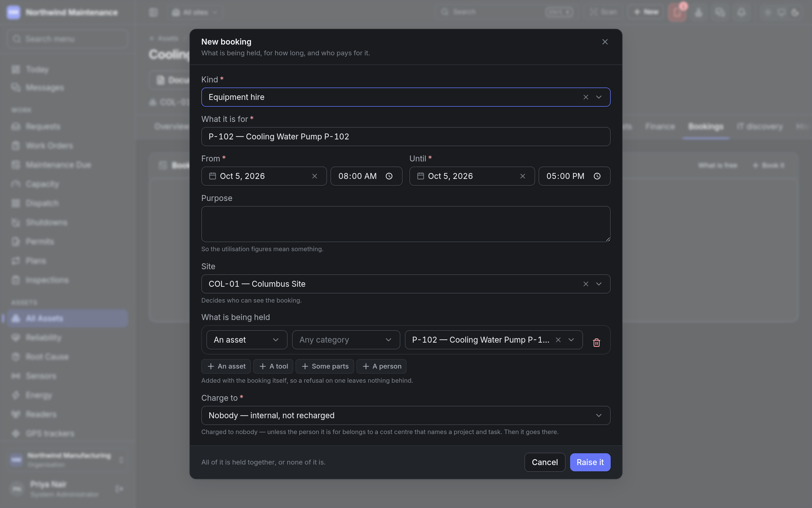Open the Until date calendar icon

(x=420, y=176)
